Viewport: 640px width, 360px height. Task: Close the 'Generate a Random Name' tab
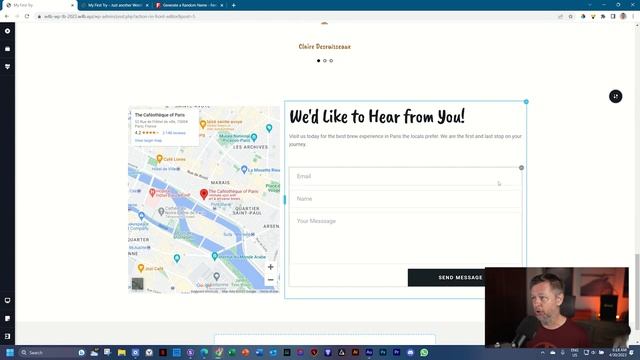tap(222, 5)
